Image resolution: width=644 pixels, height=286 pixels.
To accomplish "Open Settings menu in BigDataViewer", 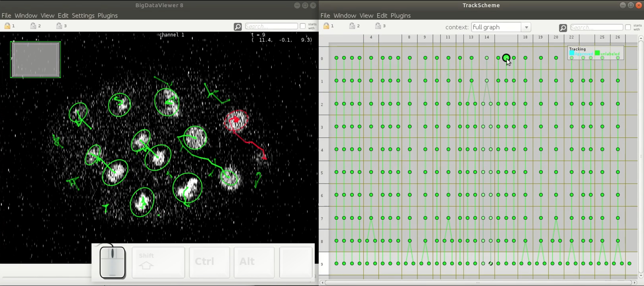I will 83,15.
